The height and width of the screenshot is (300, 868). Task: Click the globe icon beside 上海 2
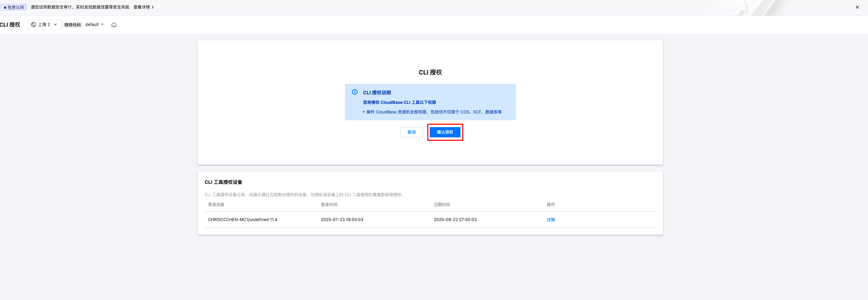[34, 25]
